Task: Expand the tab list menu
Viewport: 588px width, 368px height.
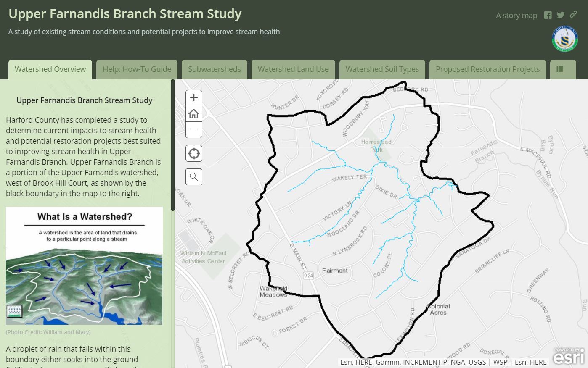Action: coord(560,69)
